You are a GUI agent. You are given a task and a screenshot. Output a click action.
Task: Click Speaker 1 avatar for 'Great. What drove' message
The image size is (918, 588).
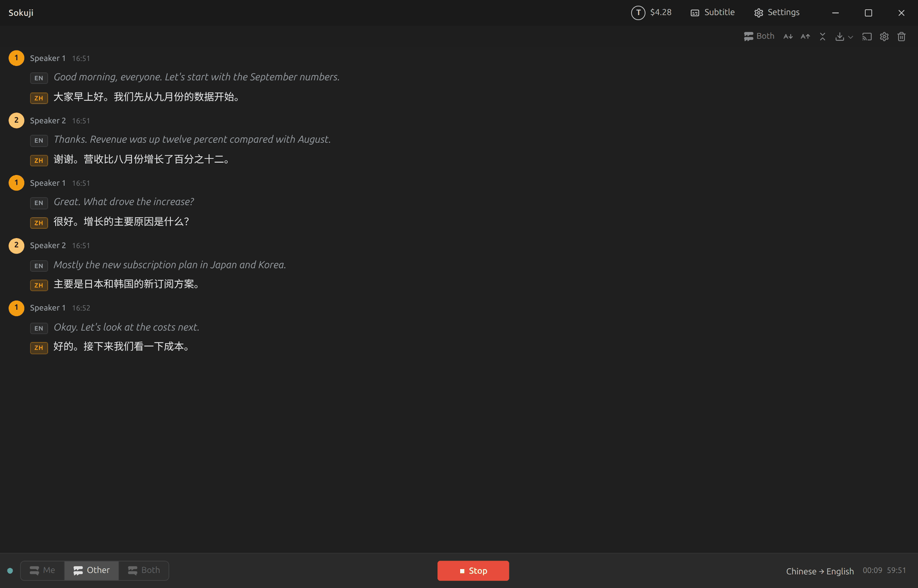click(x=16, y=183)
